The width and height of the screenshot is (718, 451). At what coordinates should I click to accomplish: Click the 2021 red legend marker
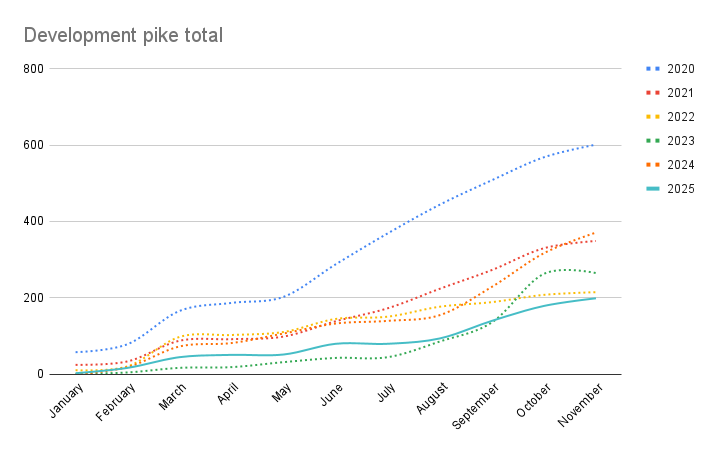(654, 93)
